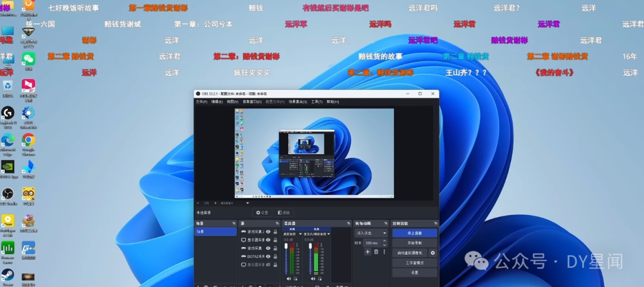Select the 场景 item in scenes list
This screenshot has width=644, height=287.
pyautogui.click(x=216, y=232)
